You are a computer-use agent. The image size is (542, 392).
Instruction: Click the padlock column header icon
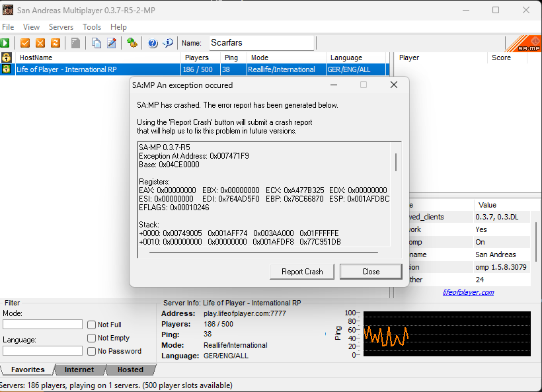pos(6,58)
